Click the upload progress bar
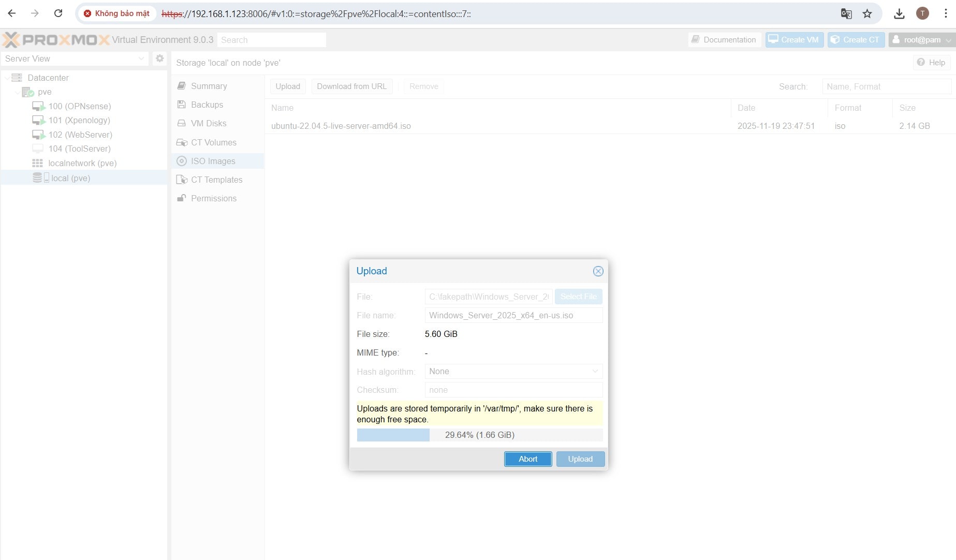 tap(479, 435)
